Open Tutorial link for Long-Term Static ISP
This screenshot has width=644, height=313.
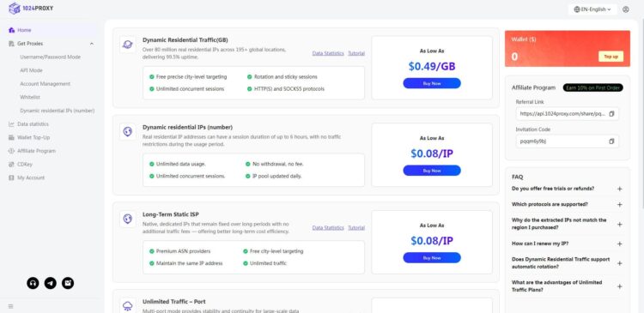356,227
